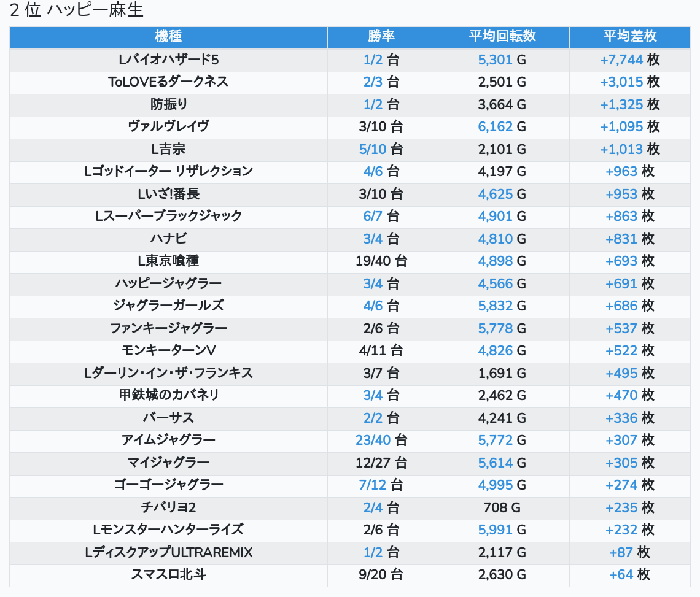Select the average spins value "5,991 G"

click(x=502, y=530)
